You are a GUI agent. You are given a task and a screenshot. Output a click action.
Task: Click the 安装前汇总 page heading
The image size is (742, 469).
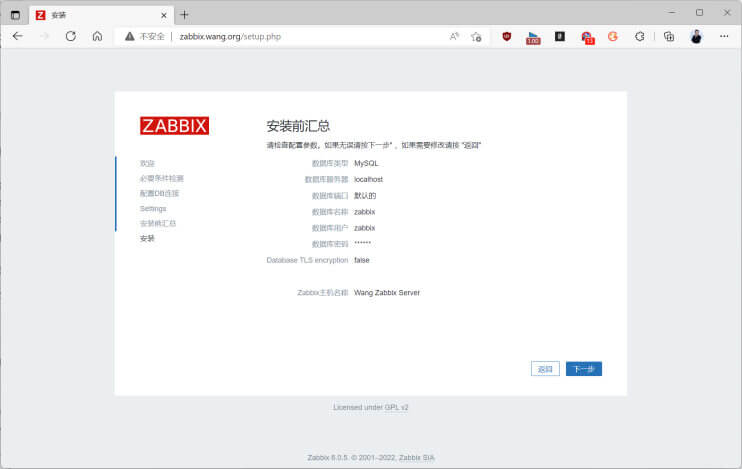[x=298, y=126]
